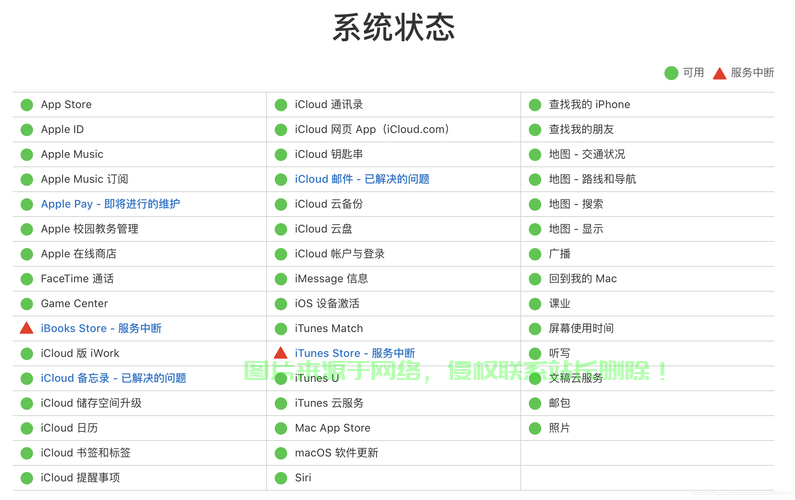The height and width of the screenshot is (500, 795).
Task: Select the iTunes Match text
Action: point(329,328)
